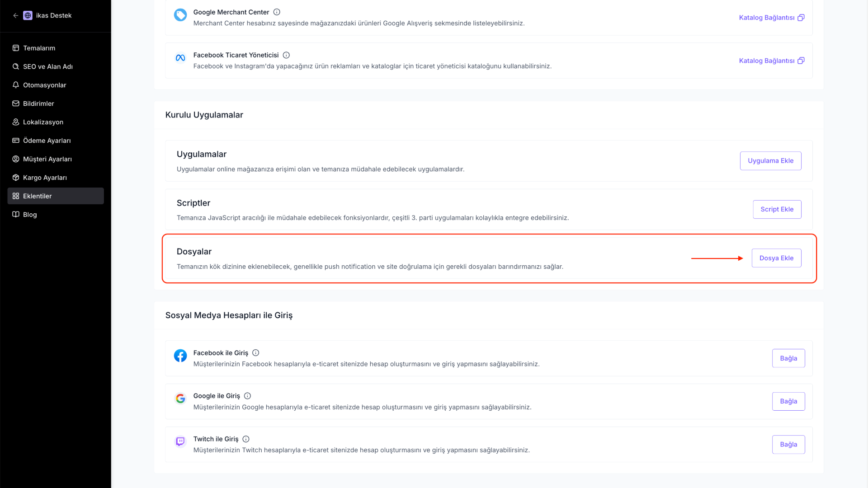
Task: Click info icon beside Facebook Ticaret Yöneticisi
Action: tap(286, 55)
